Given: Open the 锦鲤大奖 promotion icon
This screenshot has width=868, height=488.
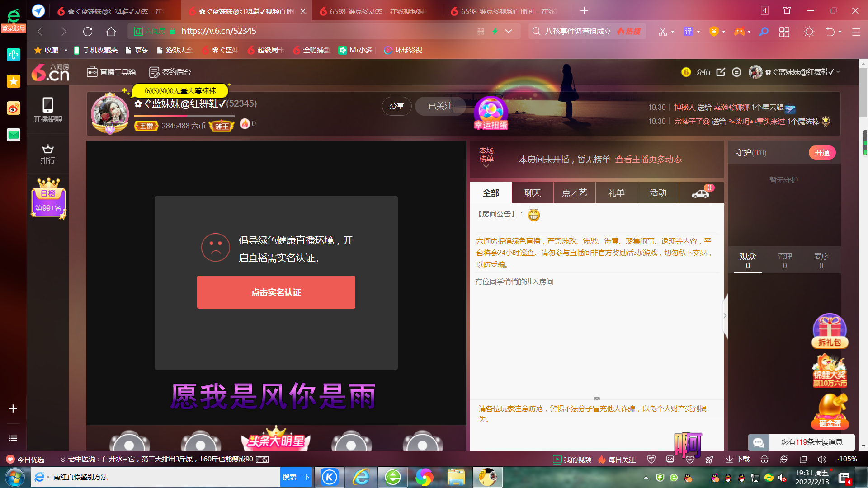Looking at the screenshot, I should pos(830,371).
